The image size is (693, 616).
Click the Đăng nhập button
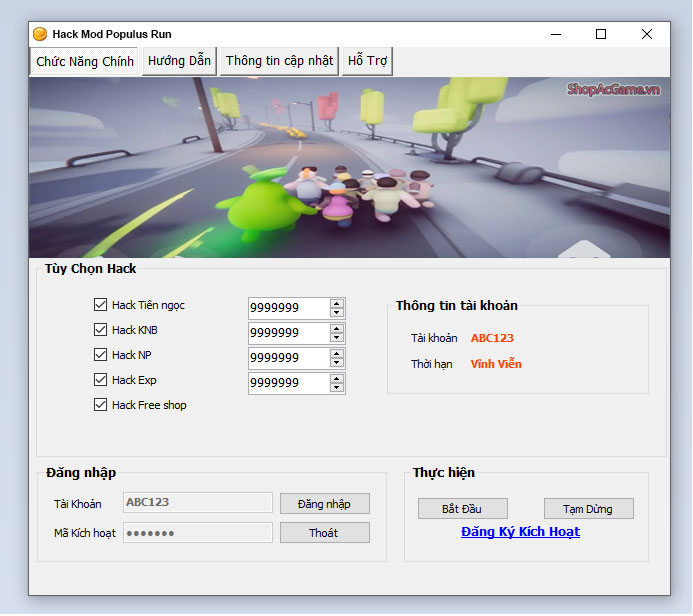324,504
